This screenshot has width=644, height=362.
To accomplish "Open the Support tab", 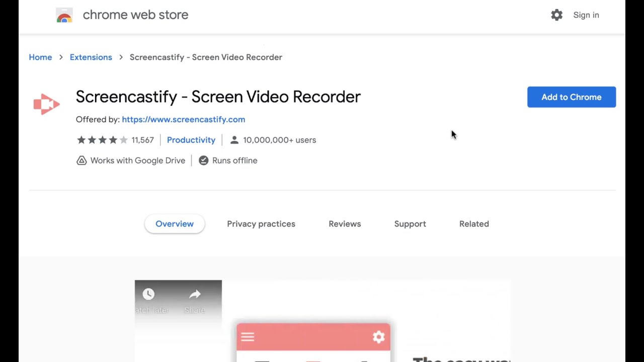I will coord(410,224).
